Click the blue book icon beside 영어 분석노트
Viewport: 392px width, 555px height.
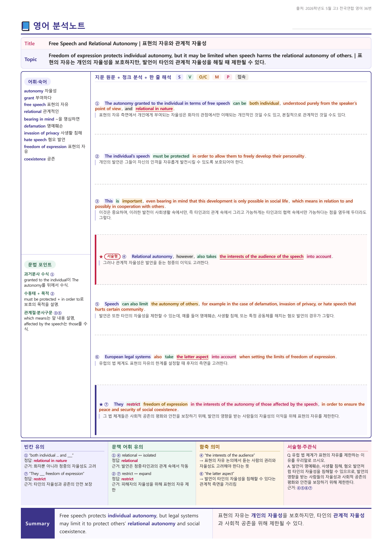[x=26, y=26]
